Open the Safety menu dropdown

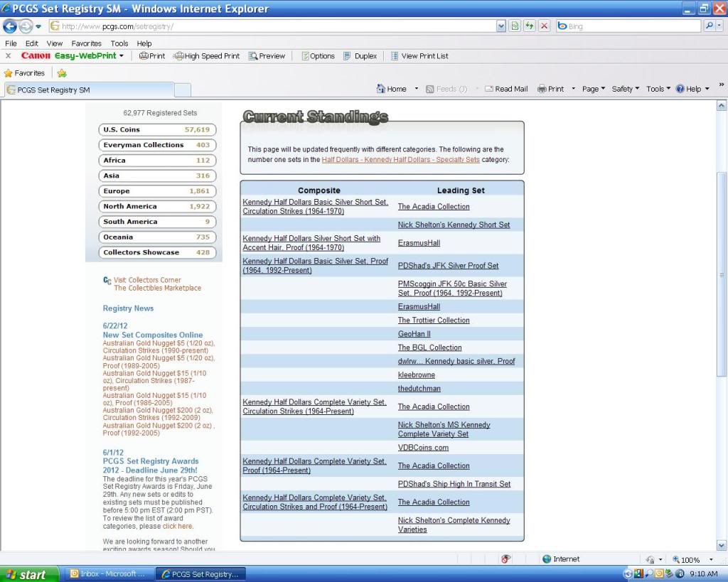pos(626,89)
